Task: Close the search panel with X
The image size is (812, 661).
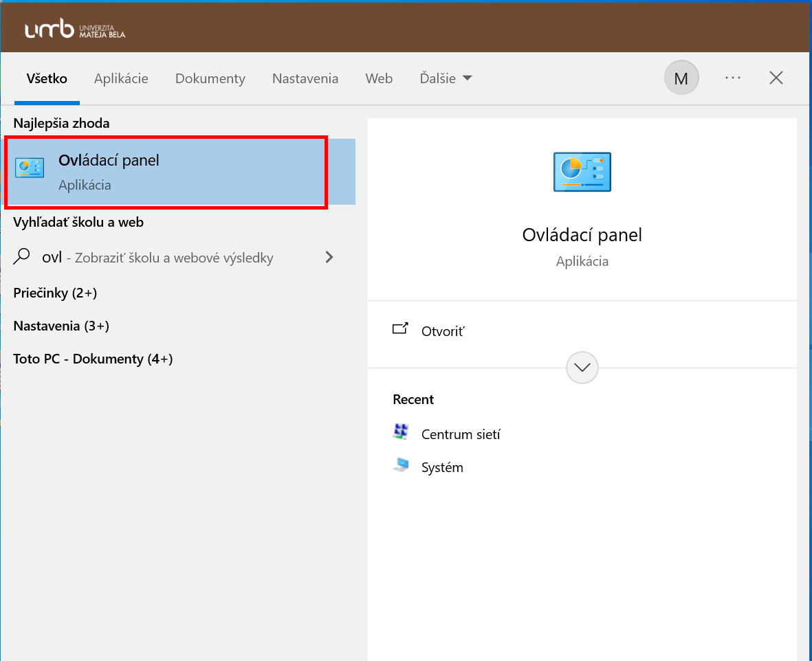Action: point(776,78)
